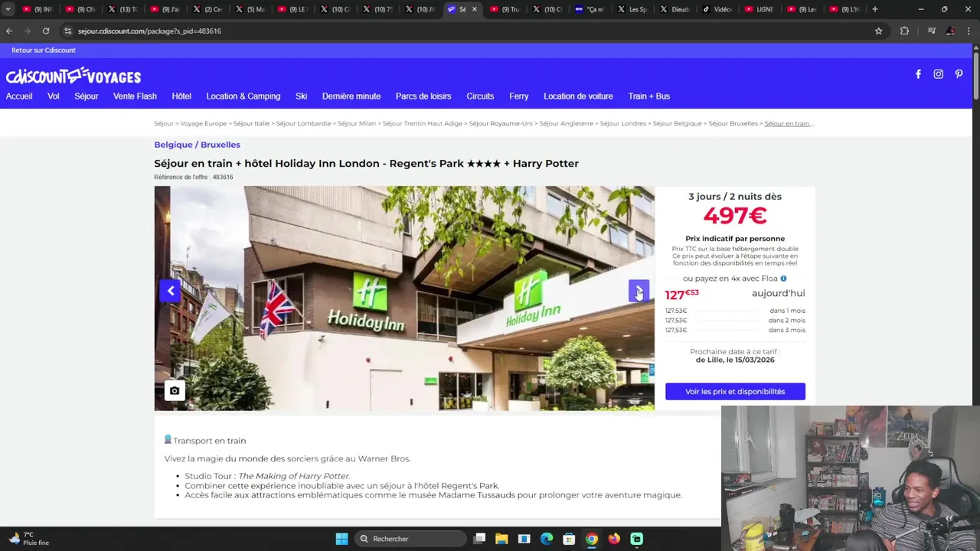Click Séjour Italie breadcrumb
The width and height of the screenshot is (980, 551).
(251, 123)
